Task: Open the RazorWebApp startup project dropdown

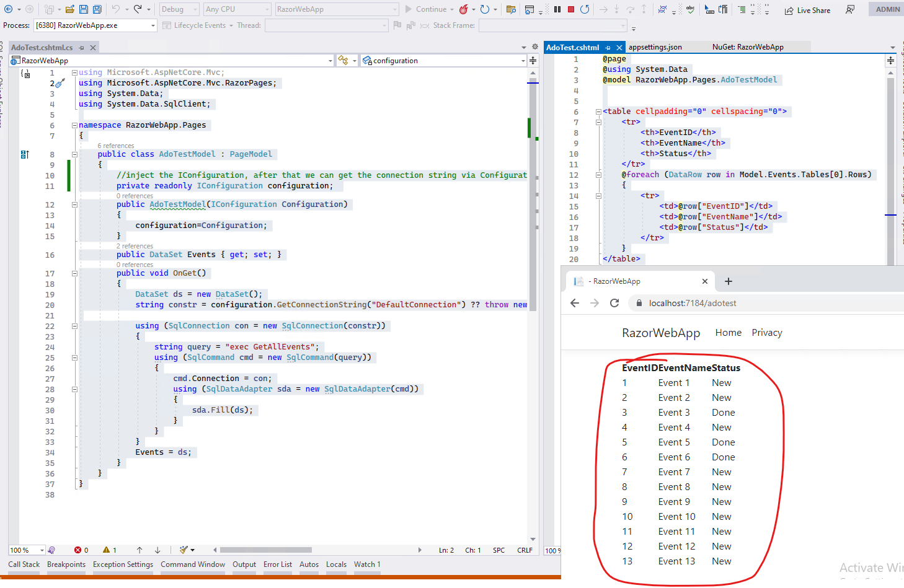Action: tap(337, 9)
